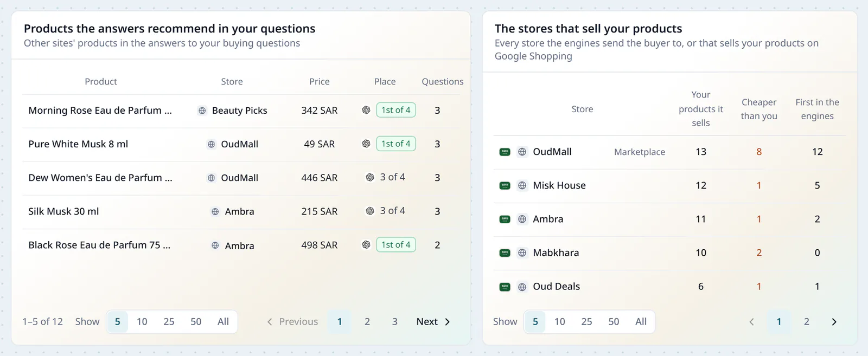Open page 3 of the products table
Screen dimensions: 868x356
coord(395,322)
